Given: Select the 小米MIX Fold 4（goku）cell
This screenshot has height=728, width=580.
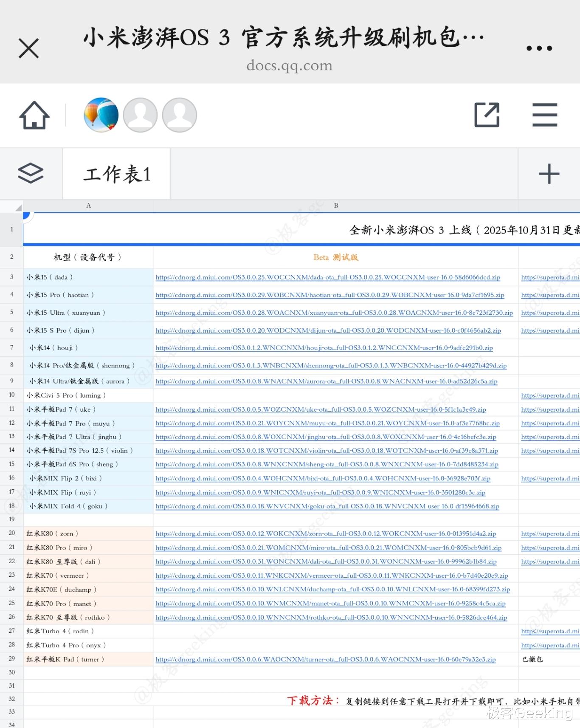Looking at the screenshot, I should [x=88, y=506].
